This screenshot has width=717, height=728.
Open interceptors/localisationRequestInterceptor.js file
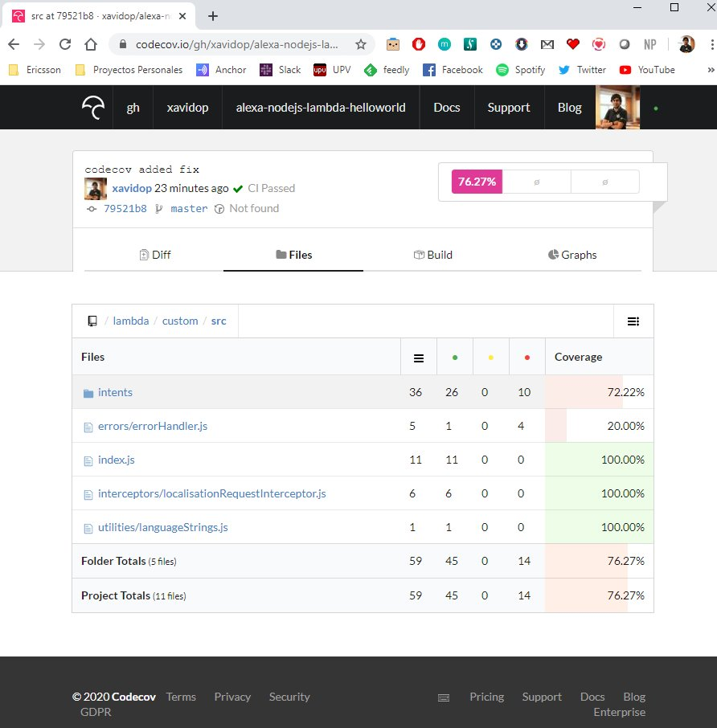pos(211,493)
